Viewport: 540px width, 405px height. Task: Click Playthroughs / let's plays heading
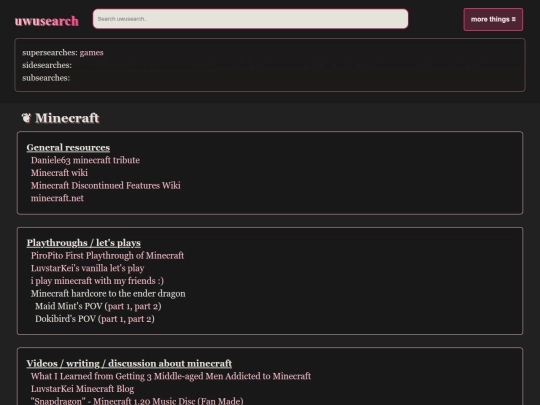84,243
